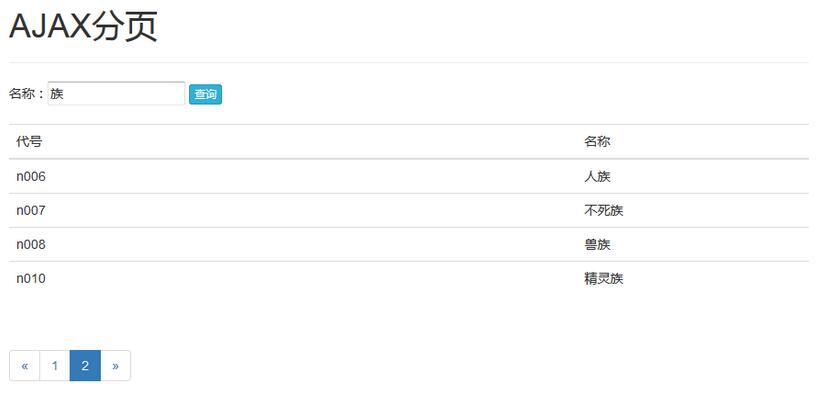Click the empty area of n006 row
Viewport: 821px width, 396px height.
pyautogui.click(x=314, y=177)
